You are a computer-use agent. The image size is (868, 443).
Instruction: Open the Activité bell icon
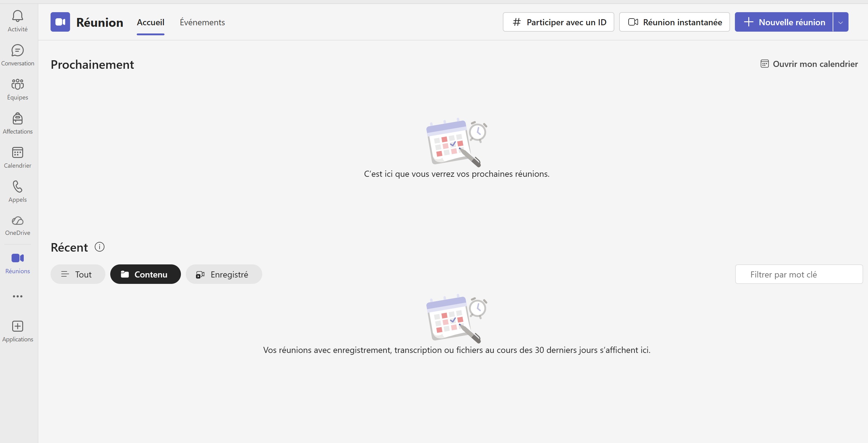click(18, 16)
